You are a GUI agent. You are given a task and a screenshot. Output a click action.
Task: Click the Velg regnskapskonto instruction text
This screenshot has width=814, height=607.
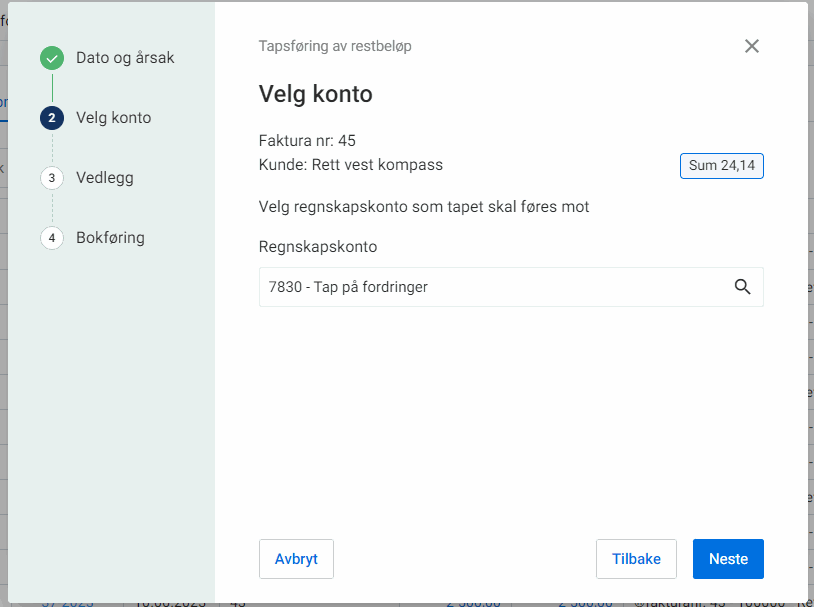[x=424, y=207]
